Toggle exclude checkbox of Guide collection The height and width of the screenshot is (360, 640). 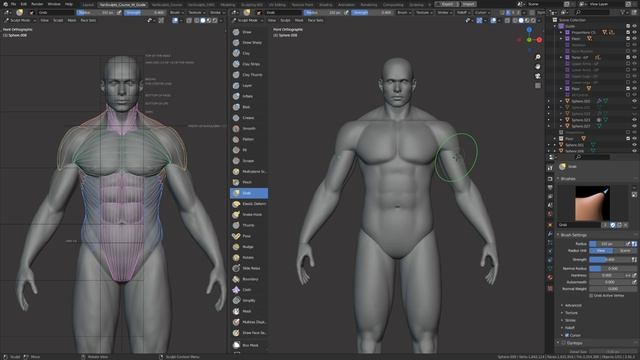point(628,26)
